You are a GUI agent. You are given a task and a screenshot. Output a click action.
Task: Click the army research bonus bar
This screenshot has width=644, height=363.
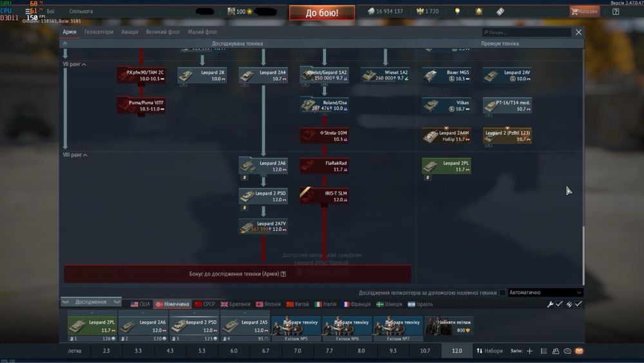tap(238, 274)
